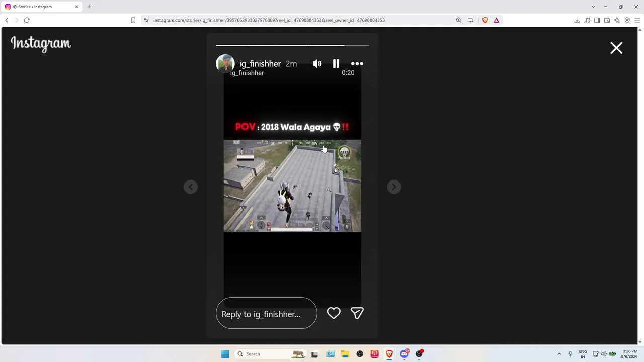The width and height of the screenshot is (644, 362).
Task: Close the story viewer with the X
Action: click(616, 48)
